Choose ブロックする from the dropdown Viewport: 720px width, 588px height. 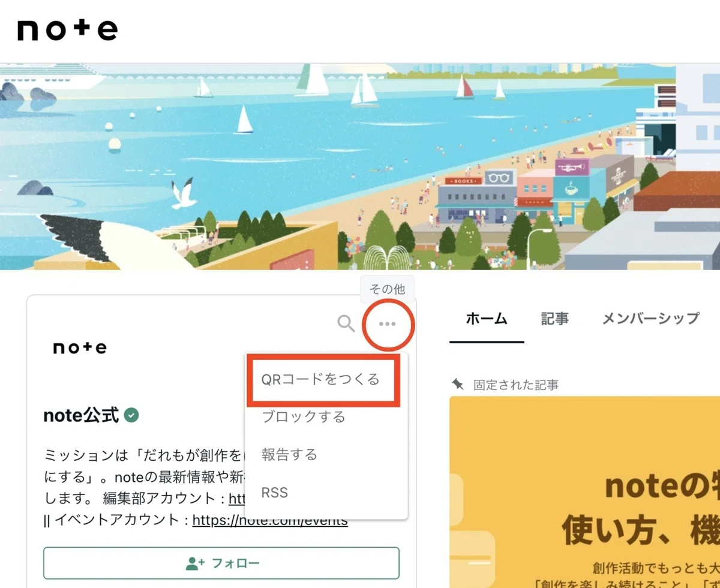(304, 416)
